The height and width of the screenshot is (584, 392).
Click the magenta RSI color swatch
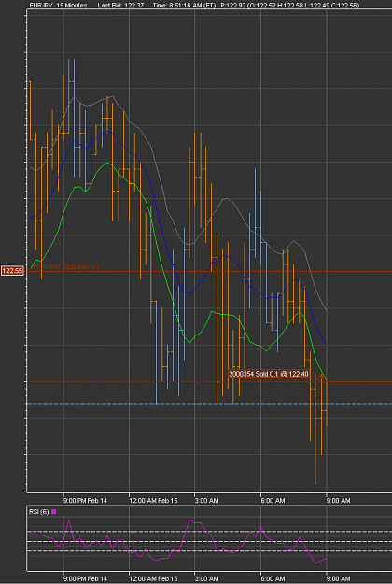pos(54,512)
